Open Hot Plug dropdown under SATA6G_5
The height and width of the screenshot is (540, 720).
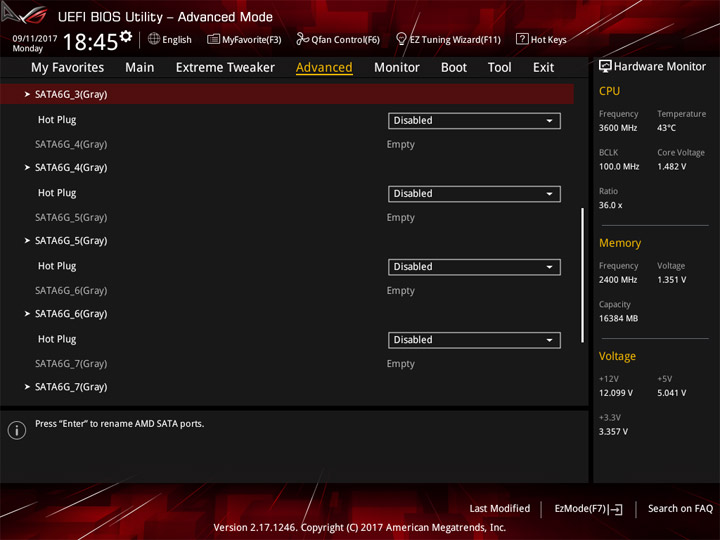pos(474,267)
